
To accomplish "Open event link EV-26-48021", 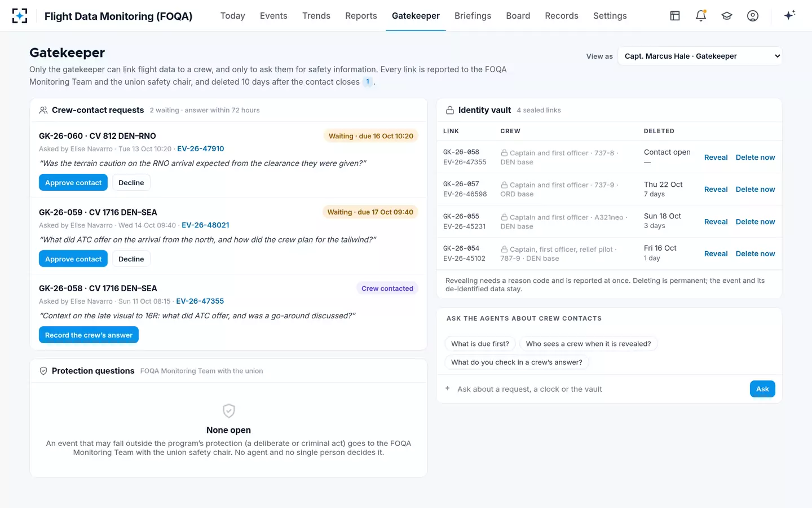I will tap(205, 225).
